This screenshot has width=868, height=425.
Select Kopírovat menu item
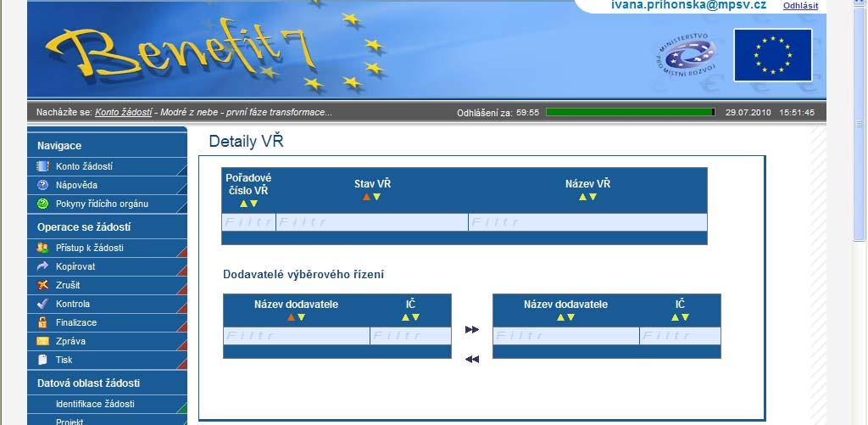[107, 266]
